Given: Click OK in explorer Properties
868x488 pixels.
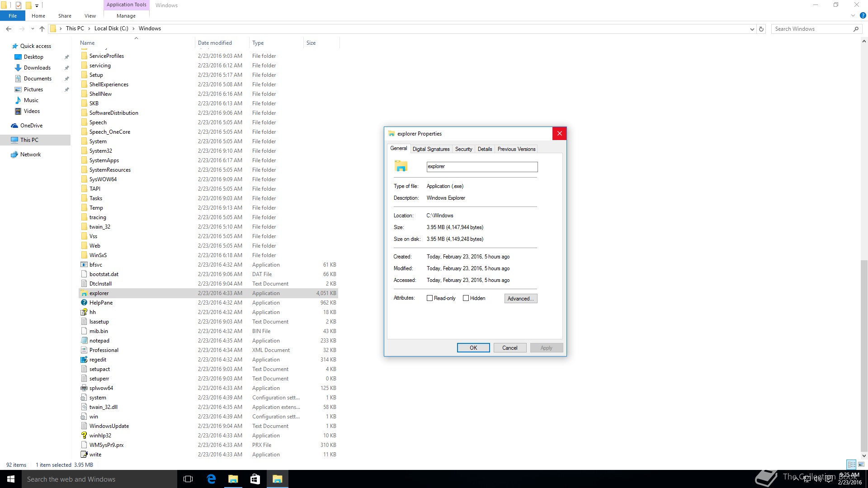Looking at the screenshot, I should tap(473, 348).
